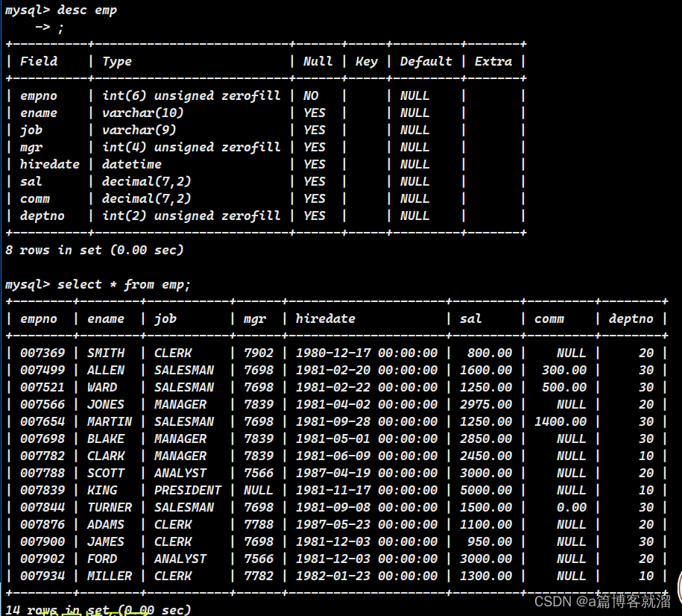Viewport: 682px width, 616px height.
Task: Click 'int(2) unsigned zerofill' type cell
Action: pyautogui.click(x=192, y=216)
